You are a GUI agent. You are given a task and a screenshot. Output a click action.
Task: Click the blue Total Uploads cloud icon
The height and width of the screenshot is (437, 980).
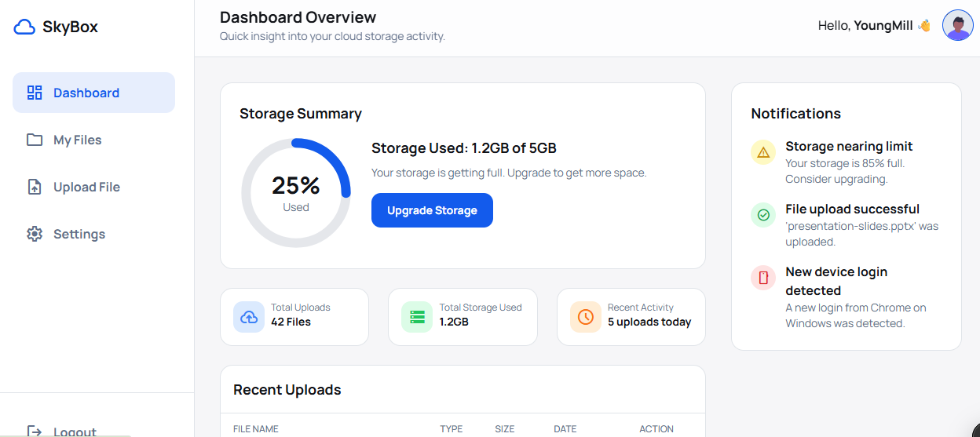click(x=249, y=317)
